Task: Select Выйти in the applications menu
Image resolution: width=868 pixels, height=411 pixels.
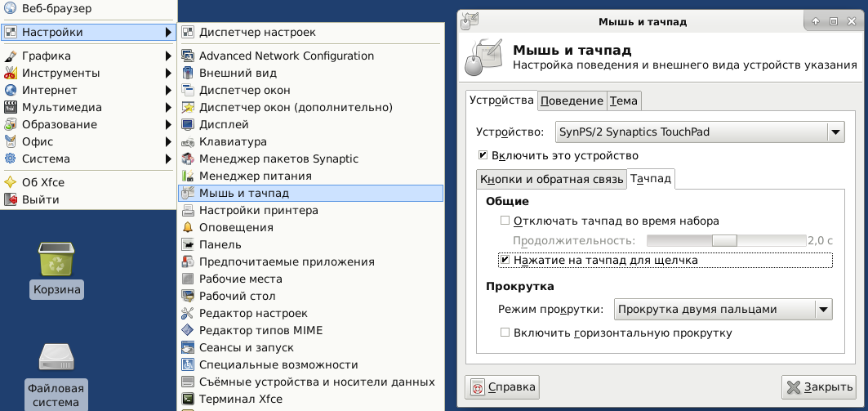Action: coord(40,199)
